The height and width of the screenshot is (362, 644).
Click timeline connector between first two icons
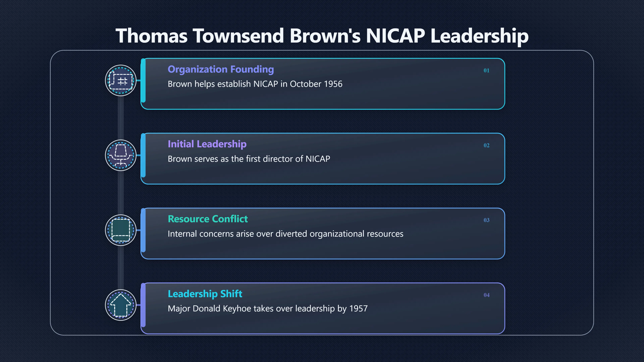coord(121,118)
